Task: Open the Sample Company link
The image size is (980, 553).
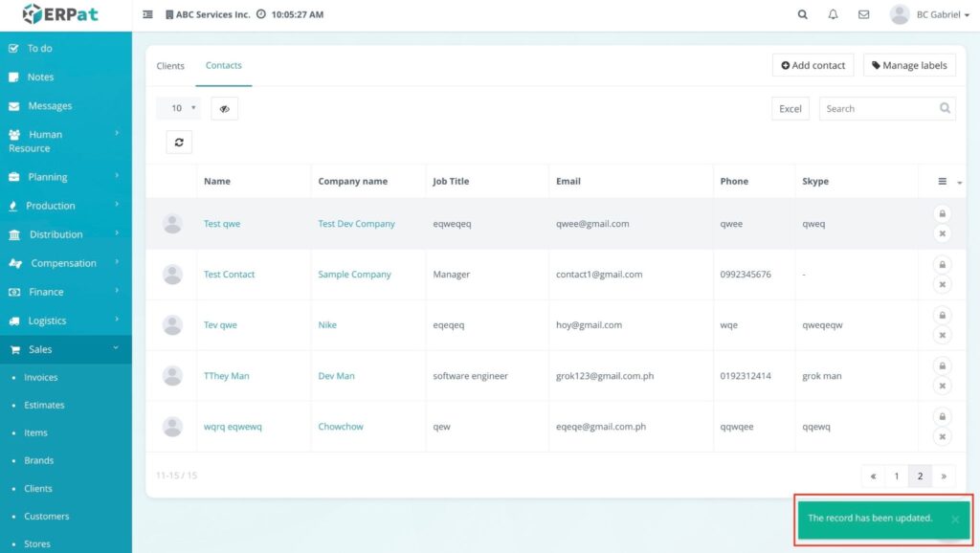Action: (354, 275)
